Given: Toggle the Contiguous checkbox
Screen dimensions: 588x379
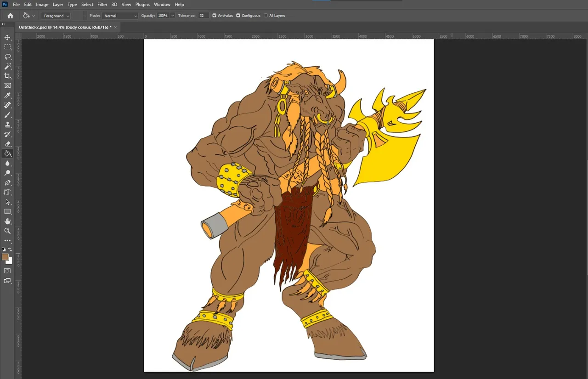Looking at the screenshot, I should point(238,16).
